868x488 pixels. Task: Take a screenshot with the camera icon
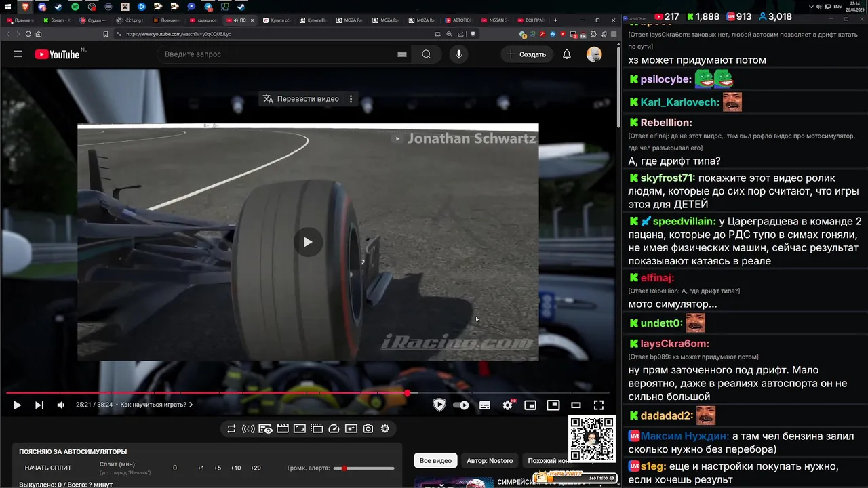coord(368,429)
